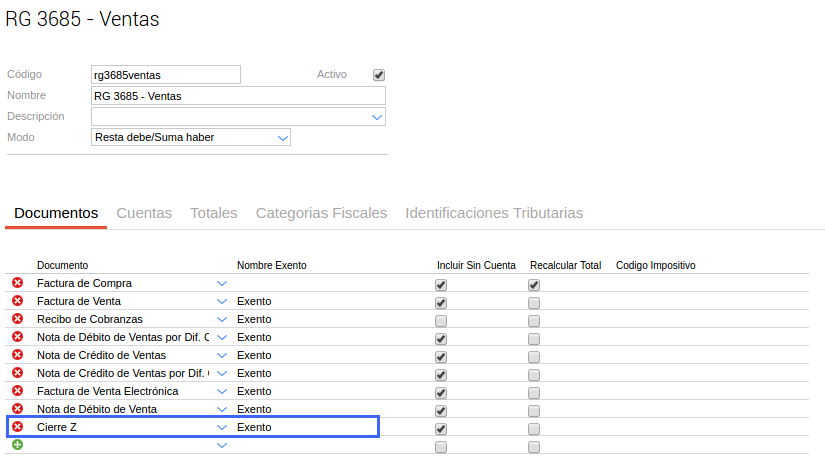The image size is (825, 463).
Task: Toggle Recalcular Total for Factura de Compra
Action: pyautogui.click(x=534, y=285)
